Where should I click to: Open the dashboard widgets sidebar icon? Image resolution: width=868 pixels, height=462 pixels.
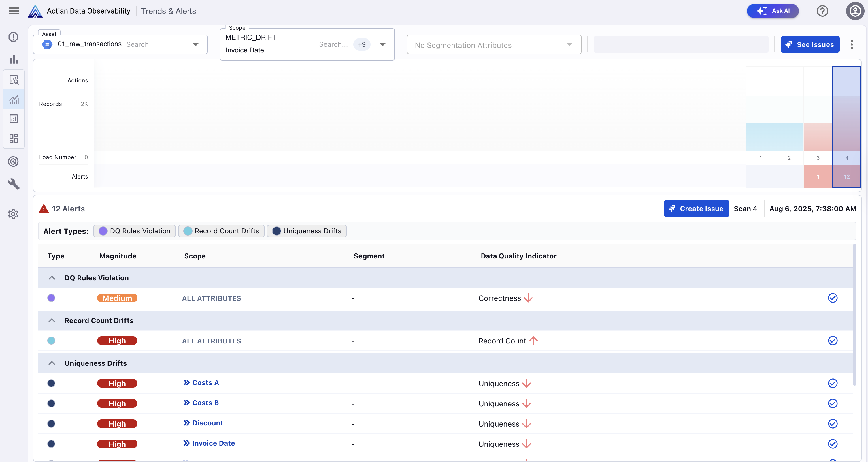(14, 138)
